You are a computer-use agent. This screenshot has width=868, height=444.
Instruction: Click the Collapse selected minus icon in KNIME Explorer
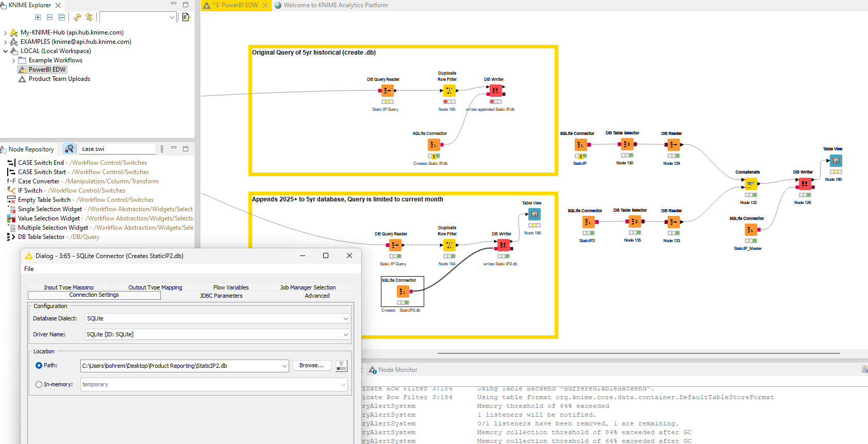coord(49,17)
